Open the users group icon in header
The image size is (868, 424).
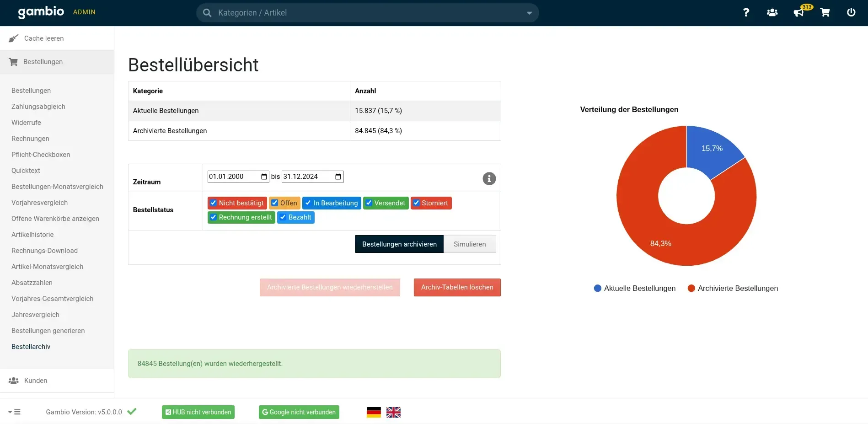772,12
